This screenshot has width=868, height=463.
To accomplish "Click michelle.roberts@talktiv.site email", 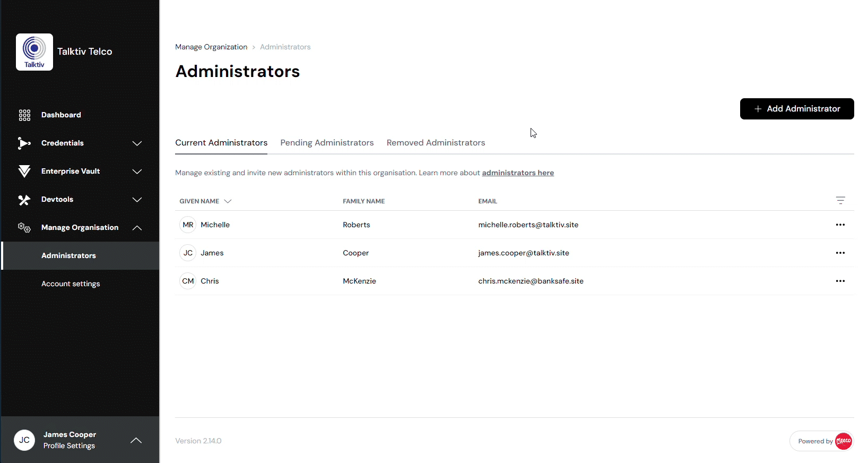I will (528, 225).
